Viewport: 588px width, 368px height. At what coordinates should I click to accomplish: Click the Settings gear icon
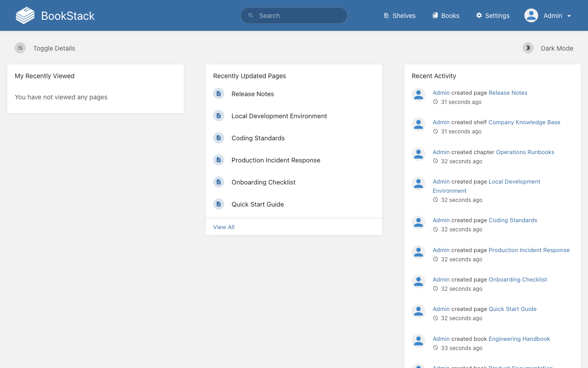tap(479, 16)
